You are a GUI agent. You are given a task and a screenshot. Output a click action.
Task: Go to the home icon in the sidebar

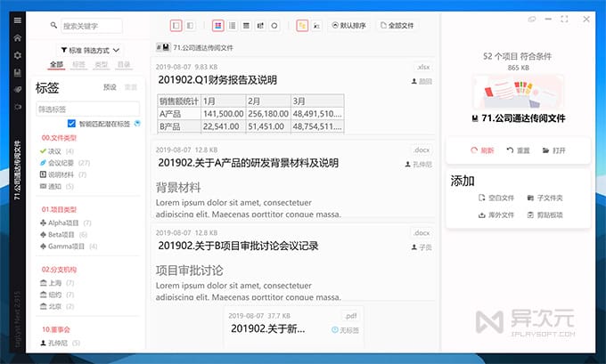point(18,38)
